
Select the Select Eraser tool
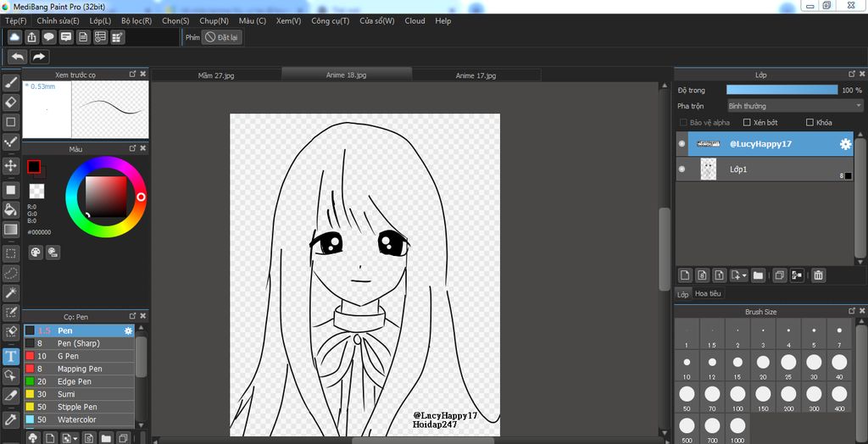(10, 331)
